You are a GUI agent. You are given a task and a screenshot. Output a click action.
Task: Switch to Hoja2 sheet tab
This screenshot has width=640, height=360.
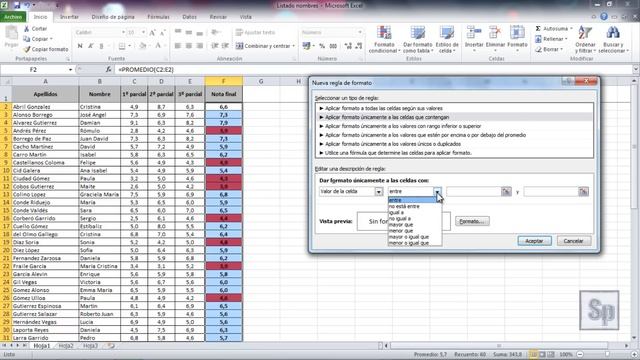(x=66, y=346)
